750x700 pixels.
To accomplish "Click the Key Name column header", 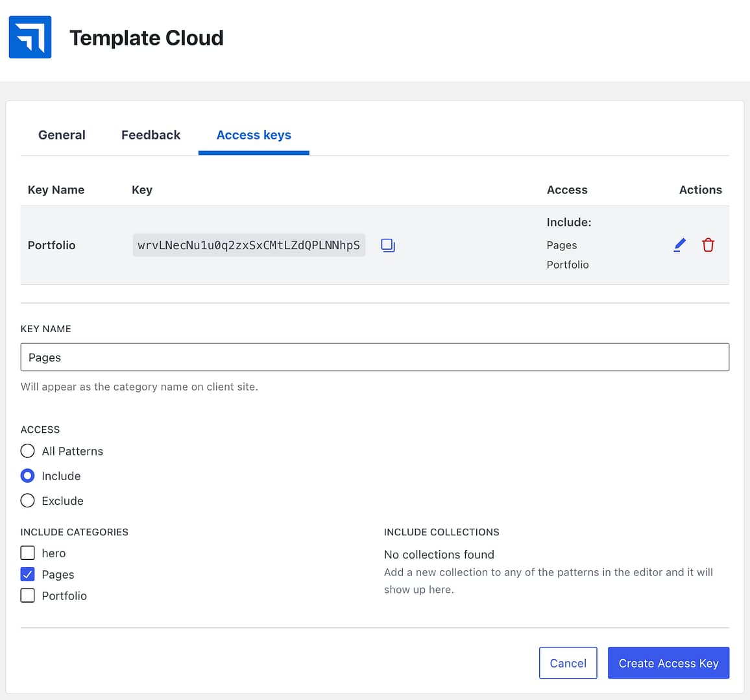I will click(56, 190).
